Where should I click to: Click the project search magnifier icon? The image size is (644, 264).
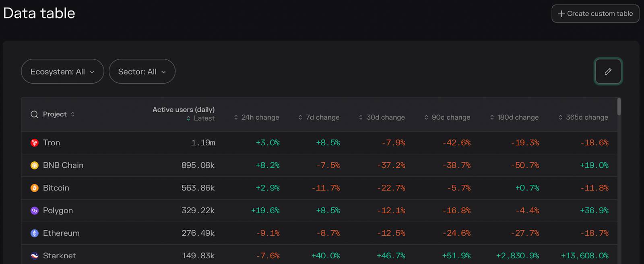35,114
